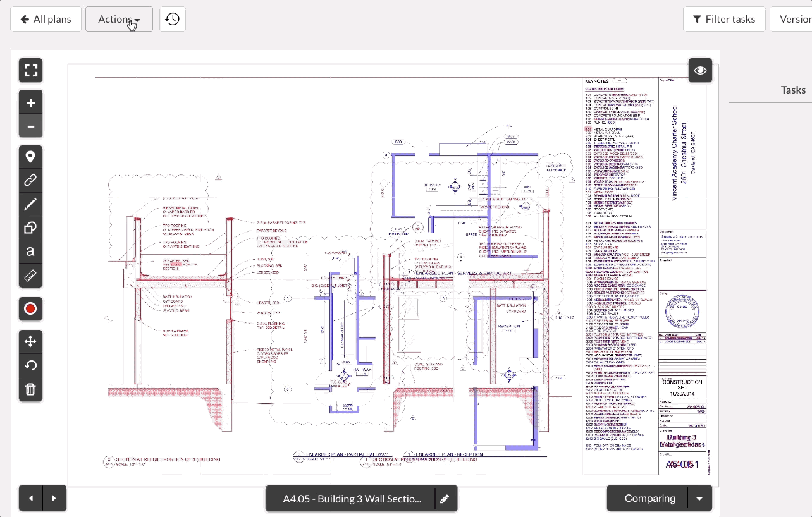
Task: Open the Actions dropdown menu
Action: [119, 19]
